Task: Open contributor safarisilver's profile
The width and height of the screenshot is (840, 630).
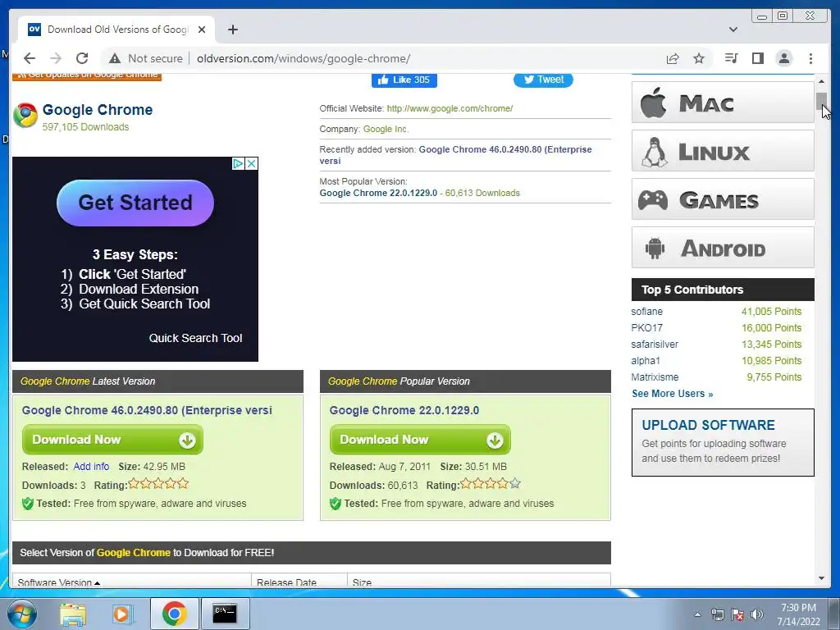Action: point(655,345)
